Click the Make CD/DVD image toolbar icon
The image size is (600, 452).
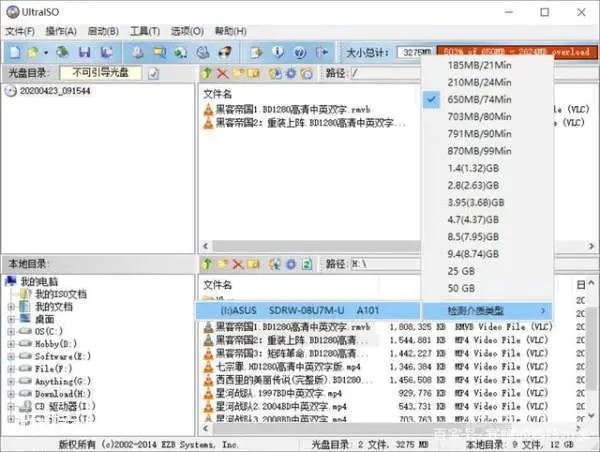click(x=138, y=52)
